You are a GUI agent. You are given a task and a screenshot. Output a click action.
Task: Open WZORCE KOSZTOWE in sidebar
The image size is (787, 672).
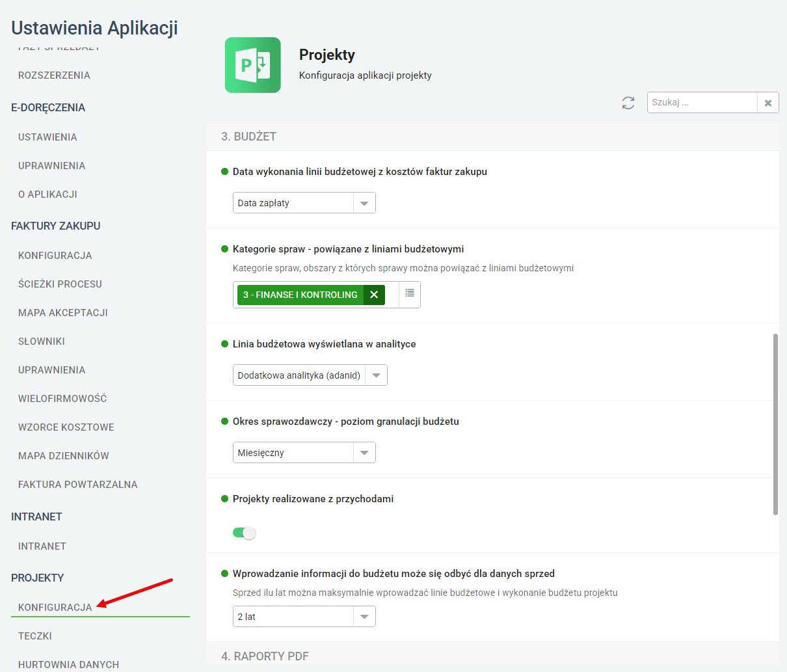click(66, 427)
